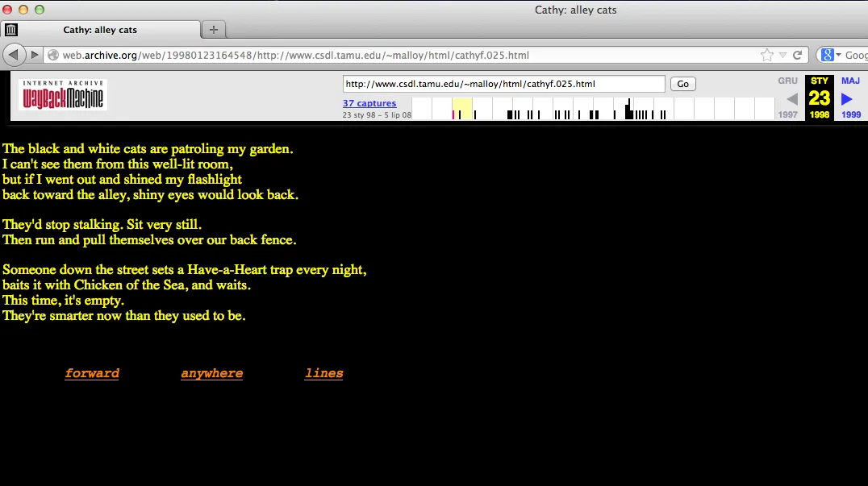
Task: Follow the 'lines' link
Action: click(x=323, y=373)
